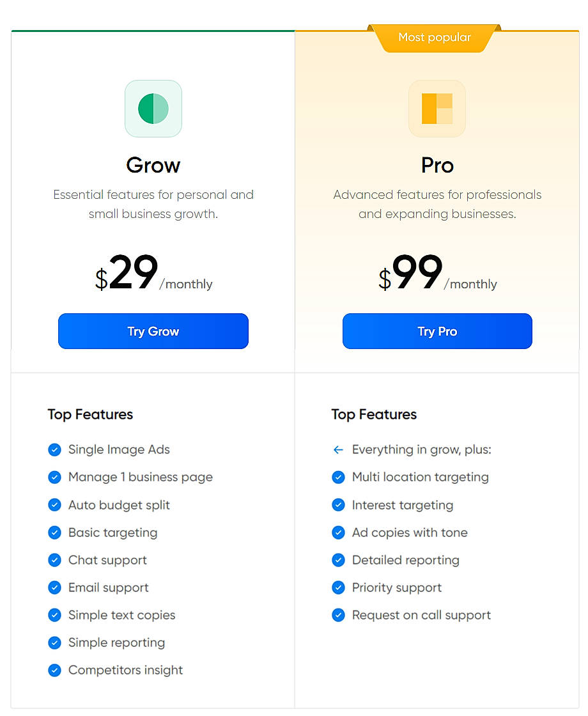The image size is (588, 716).
Task: Click the checkmark beside Multi location targeting
Action: (339, 477)
